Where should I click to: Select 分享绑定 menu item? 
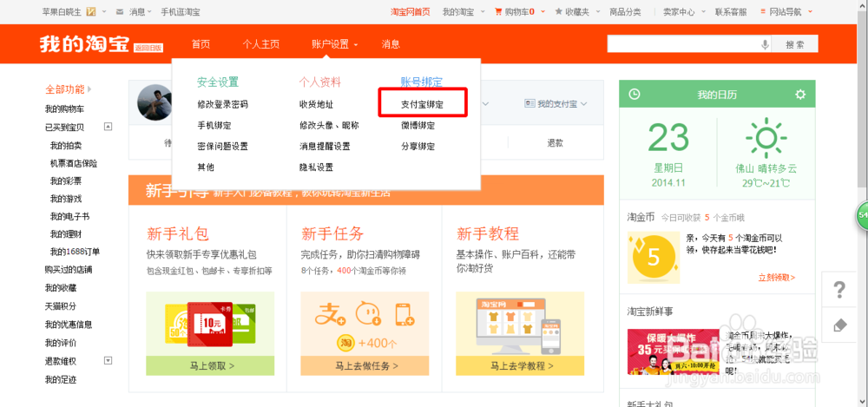[418, 146]
